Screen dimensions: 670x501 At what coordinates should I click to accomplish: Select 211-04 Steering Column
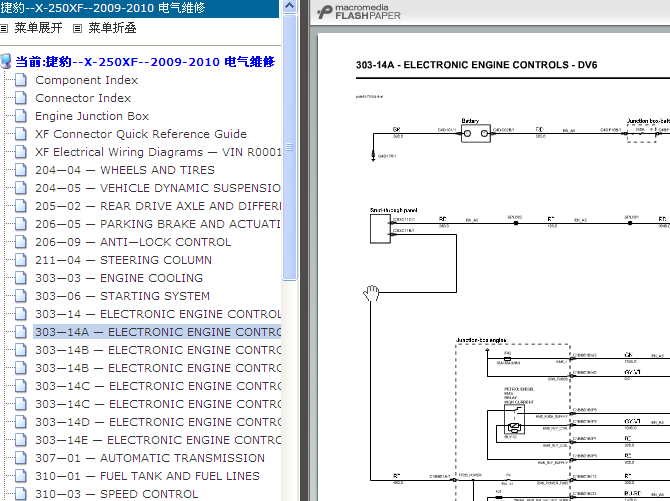123,260
